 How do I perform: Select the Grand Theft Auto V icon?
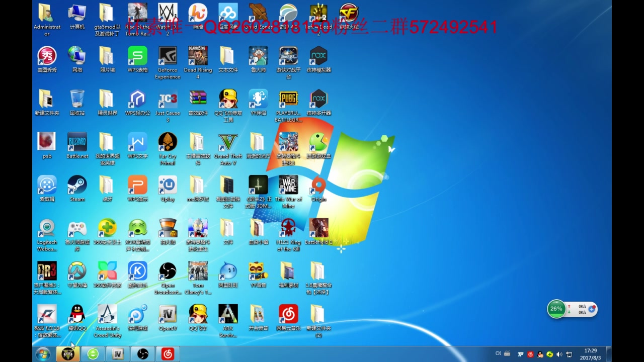click(x=228, y=149)
